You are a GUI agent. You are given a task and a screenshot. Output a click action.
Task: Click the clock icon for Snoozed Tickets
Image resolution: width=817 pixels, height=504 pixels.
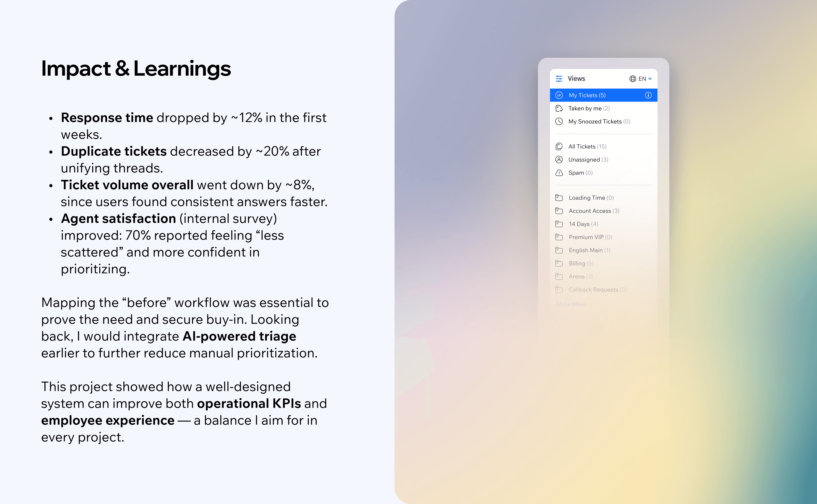(x=559, y=121)
